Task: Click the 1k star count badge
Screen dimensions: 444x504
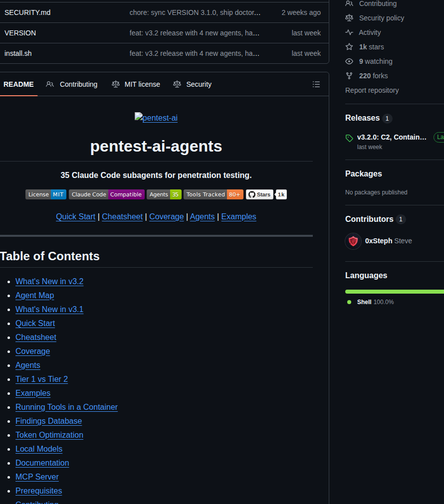Action: (281, 194)
